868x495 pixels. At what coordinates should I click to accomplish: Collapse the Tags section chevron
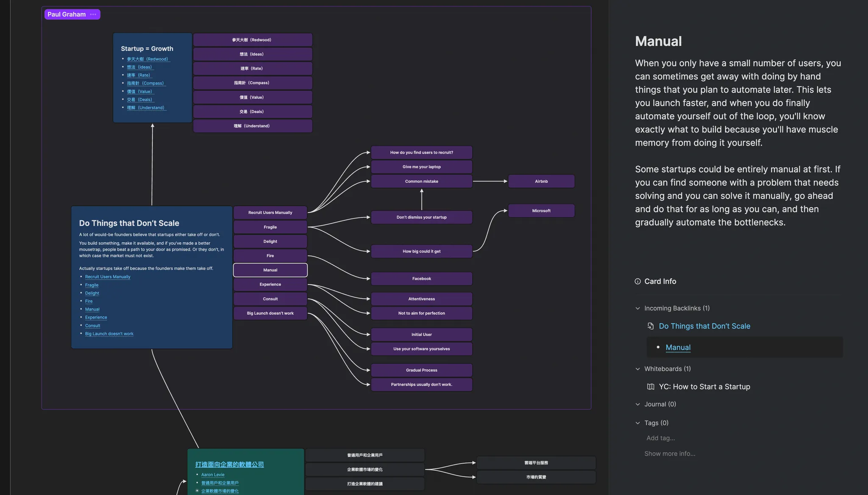638,423
